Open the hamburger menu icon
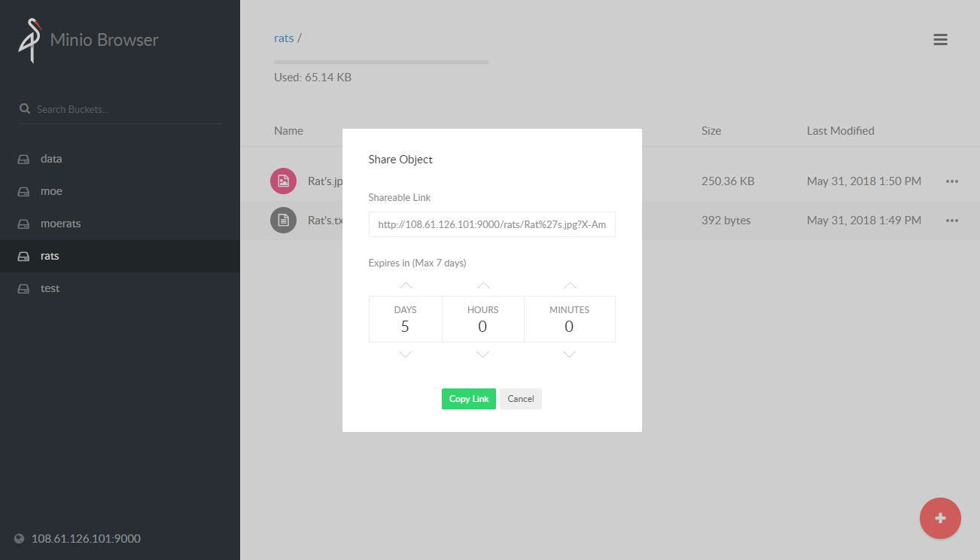The image size is (980, 560). [x=940, y=40]
